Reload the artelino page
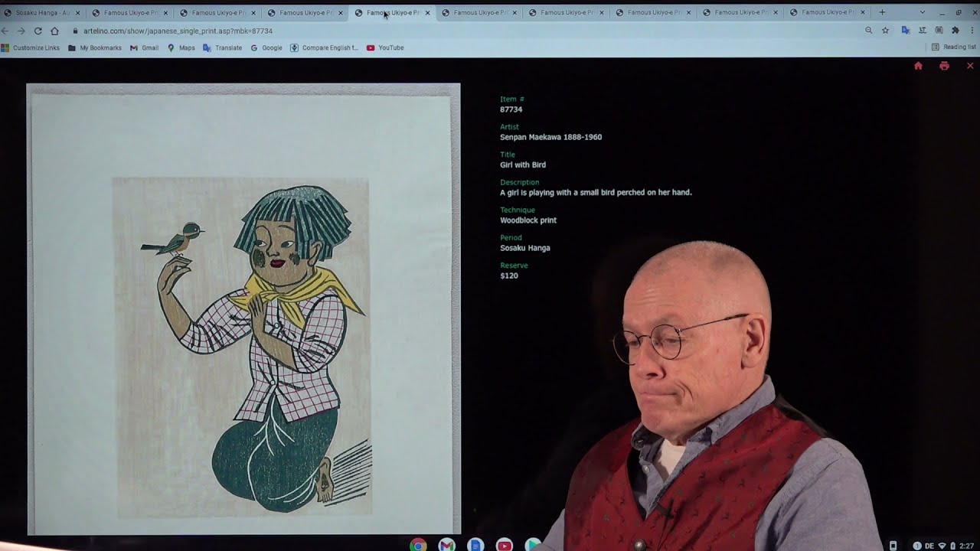The width and height of the screenshot is (980, 551). [38, 31]
